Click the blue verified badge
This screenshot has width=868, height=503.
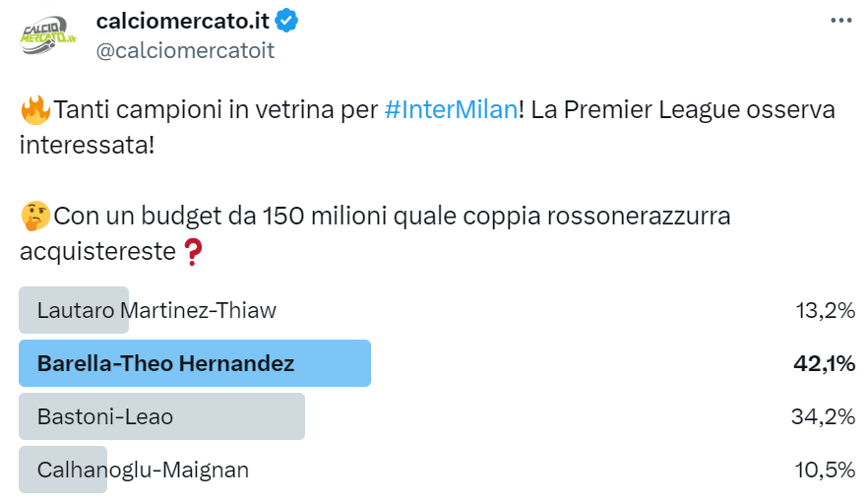click(x=287, y=19)
